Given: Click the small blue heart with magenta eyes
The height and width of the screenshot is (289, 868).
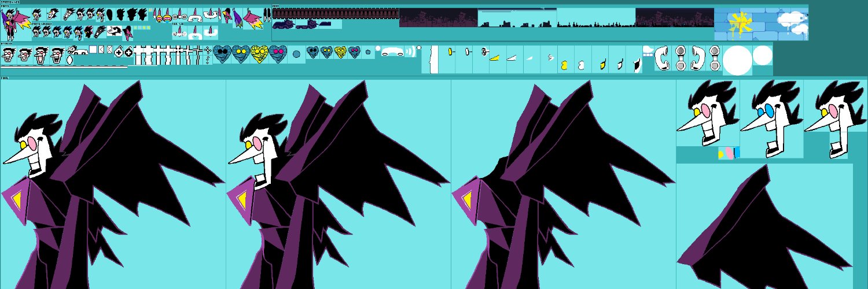Looking at the screenshot, I should click(x=354, y=52).
